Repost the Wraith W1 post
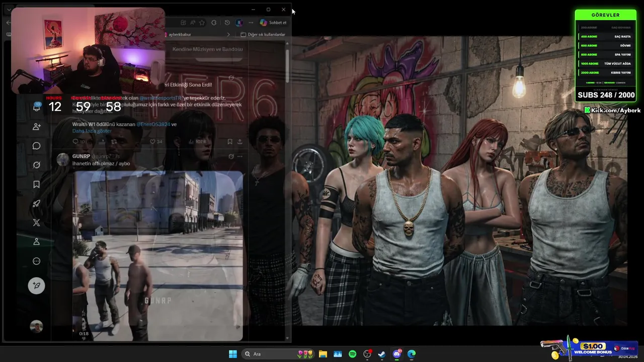Screen dimensions: 644x362 click(114, 142)
